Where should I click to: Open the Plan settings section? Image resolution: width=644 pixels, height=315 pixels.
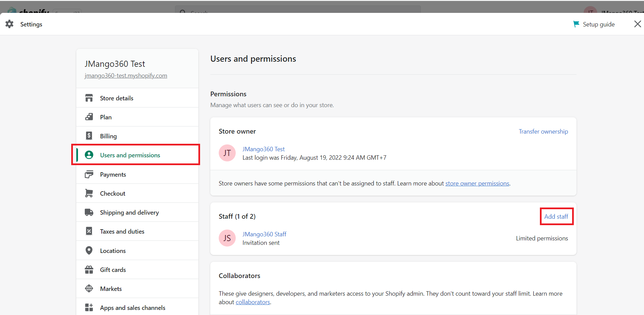[x=106, y=117]
